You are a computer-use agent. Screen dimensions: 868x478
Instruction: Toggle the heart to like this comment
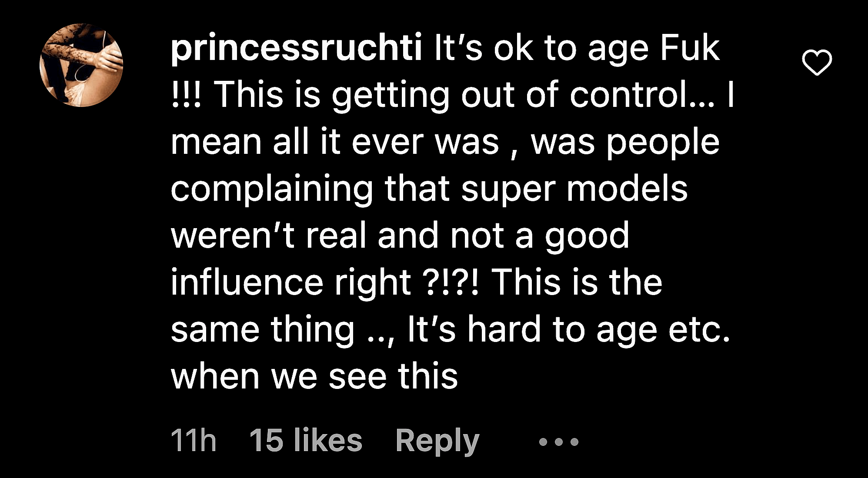pos(817,63)
